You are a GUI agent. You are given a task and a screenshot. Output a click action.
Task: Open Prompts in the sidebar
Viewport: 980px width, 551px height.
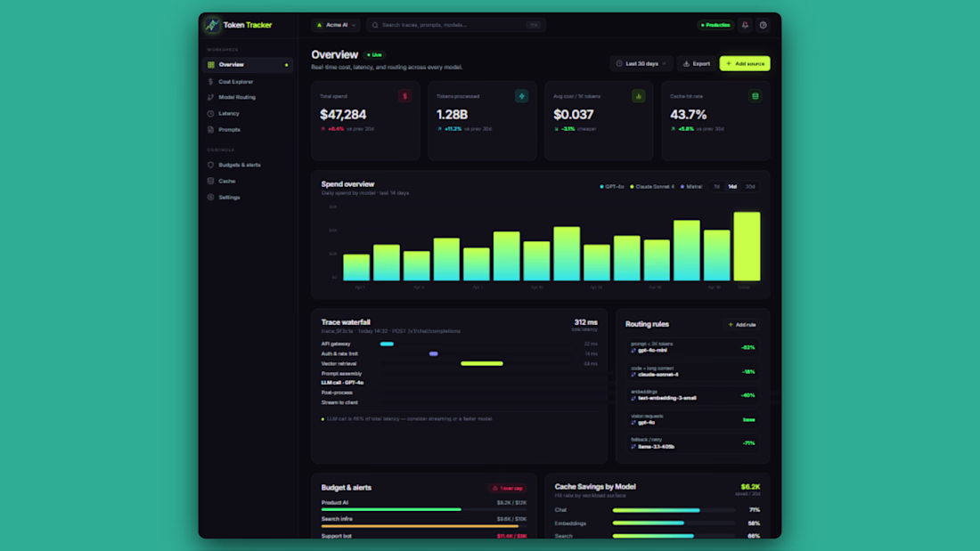click(248, 129)
